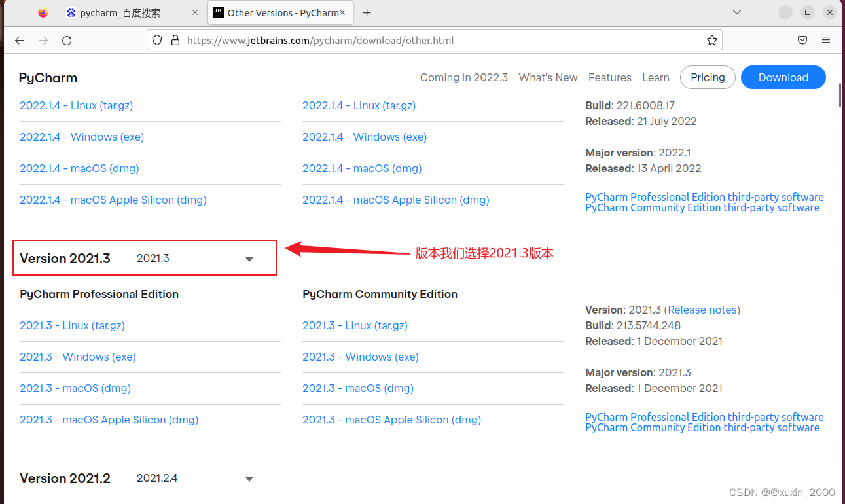Close the Other Versions PyCharm tab
The height and width of the screenshot is (504, 845).
pos(342,13)
